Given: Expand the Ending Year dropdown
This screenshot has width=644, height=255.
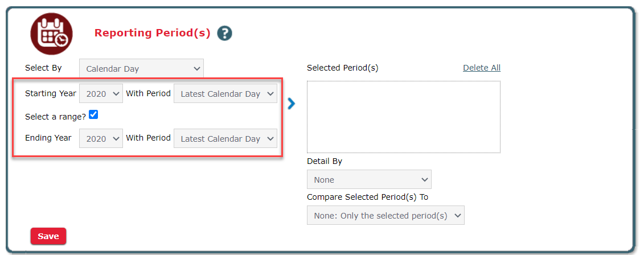Looking at the screenshot, I should [x=101, y=138].
